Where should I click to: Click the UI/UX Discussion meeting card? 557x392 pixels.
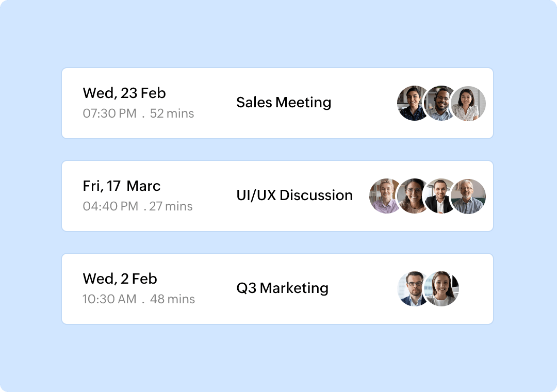click(278, 195)
